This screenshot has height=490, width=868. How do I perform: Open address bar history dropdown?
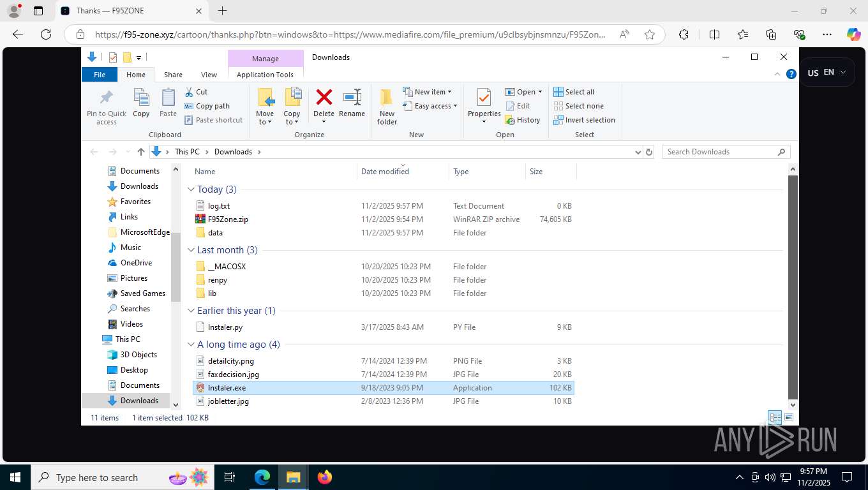pyautogui.click(x=638, y=152)
